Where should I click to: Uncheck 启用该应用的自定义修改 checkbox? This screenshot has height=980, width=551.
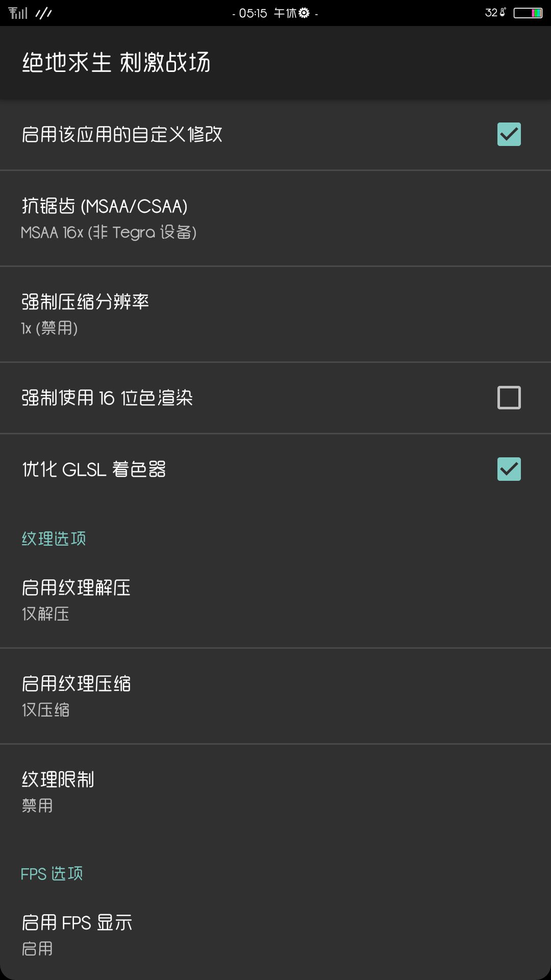[x=509, y=134]
